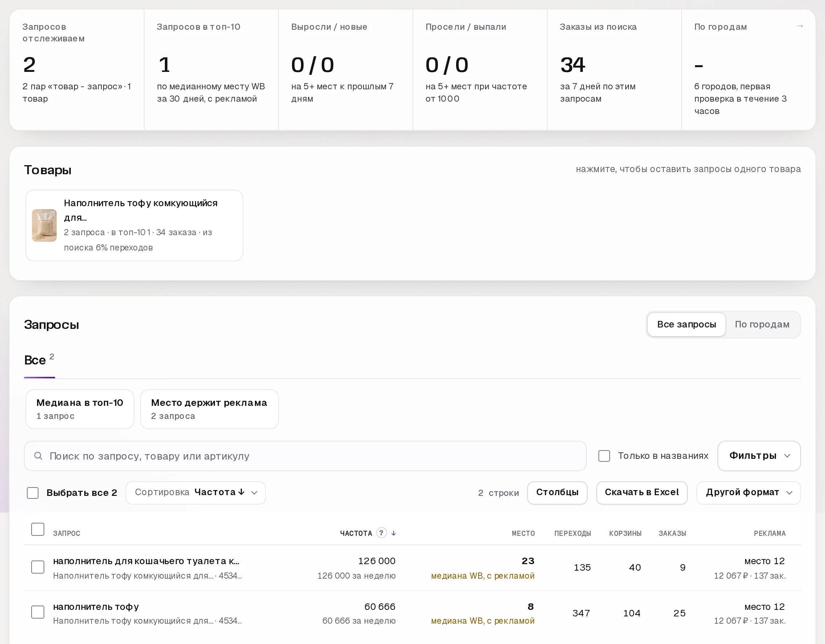Image resolution: width=825 pixels, height=644 pixels.
Task: Check the Выбрать все 2 checkbox
Action: point(33,493)
